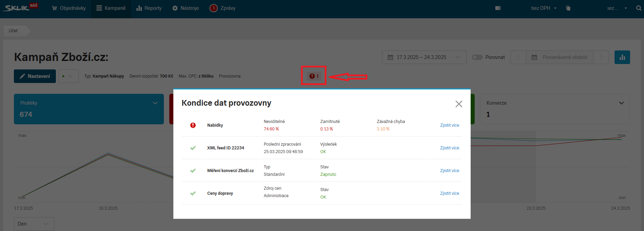Viewport: 644px width, 231px height.
Task: Click the red error badge showing 1
Action: (314, 76)
